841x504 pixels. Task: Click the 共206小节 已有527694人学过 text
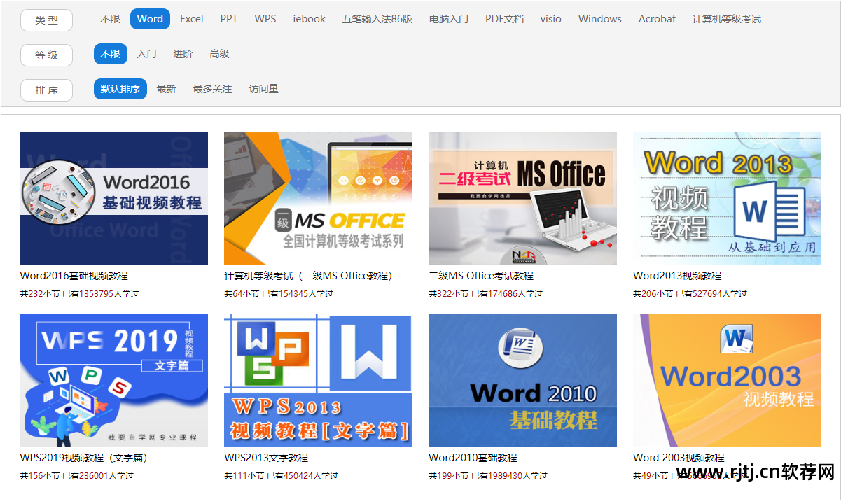pos(690,294)
